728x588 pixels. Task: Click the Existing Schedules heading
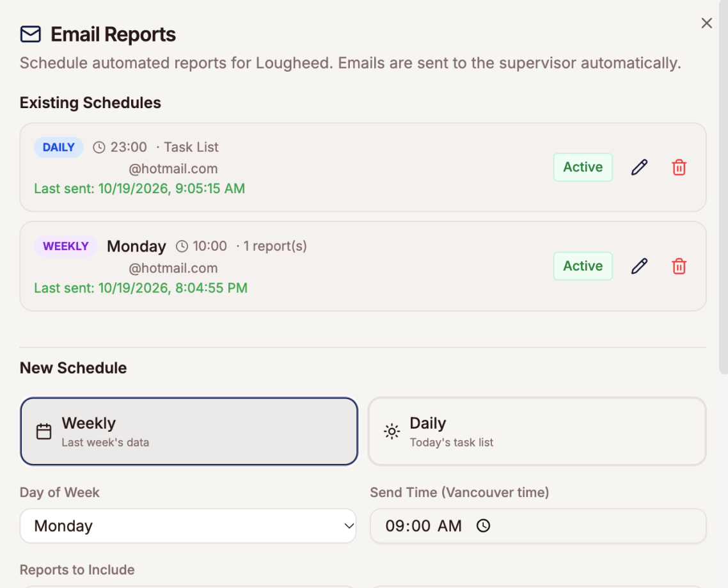[90, 102]
